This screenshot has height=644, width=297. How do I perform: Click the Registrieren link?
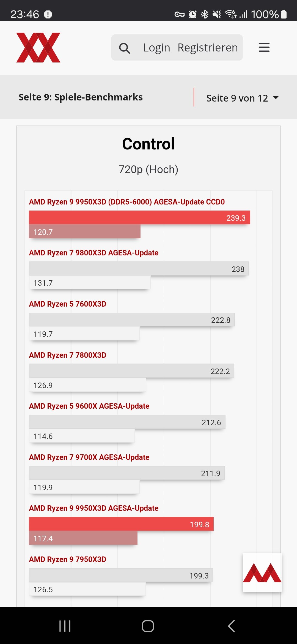click(208, 48)
